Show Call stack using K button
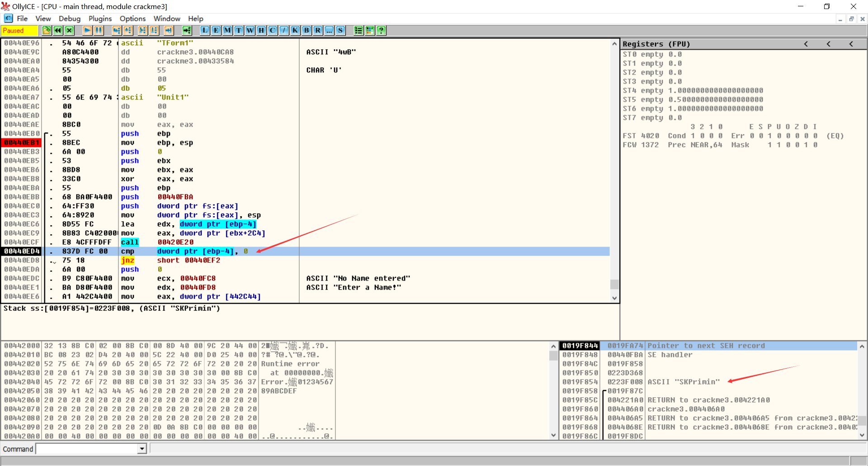The height and width of the screenshot is (466, 868). 295,30
